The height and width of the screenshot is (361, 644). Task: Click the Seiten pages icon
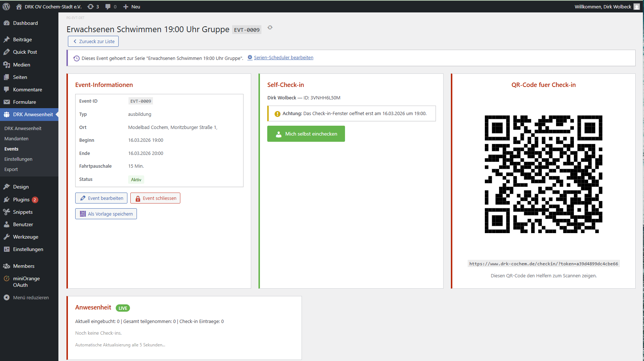pyautogui.click(x=7, y=77)
